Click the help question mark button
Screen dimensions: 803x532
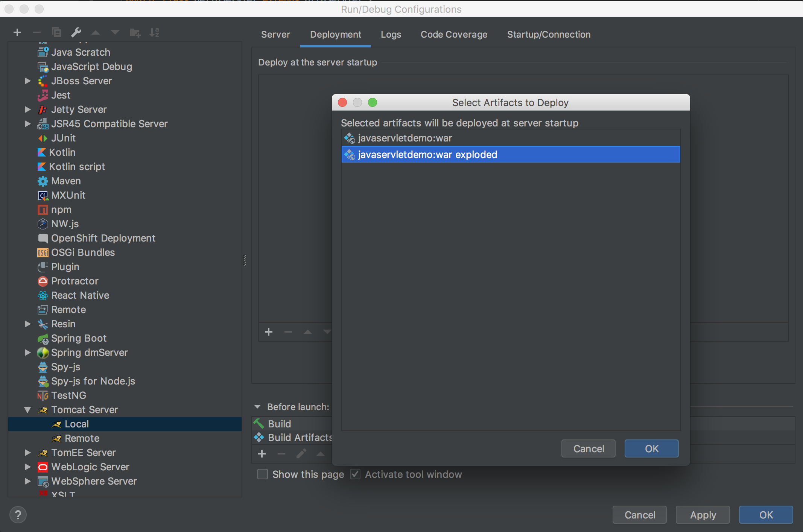[18, 515]
